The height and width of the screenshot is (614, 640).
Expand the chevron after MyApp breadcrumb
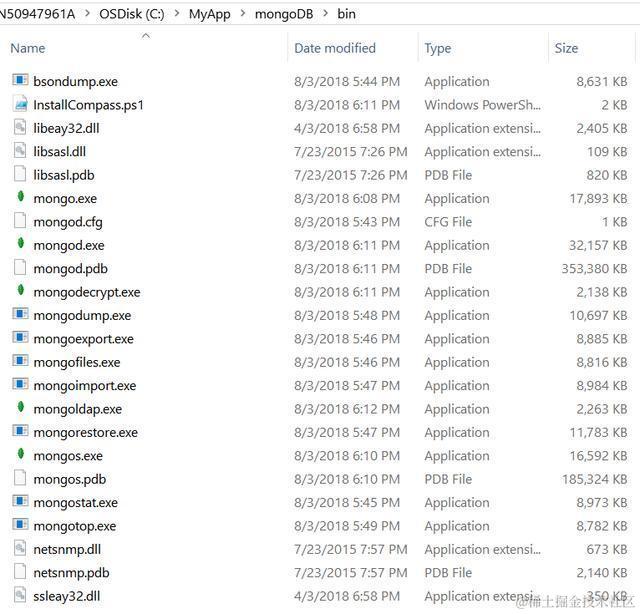243,13
